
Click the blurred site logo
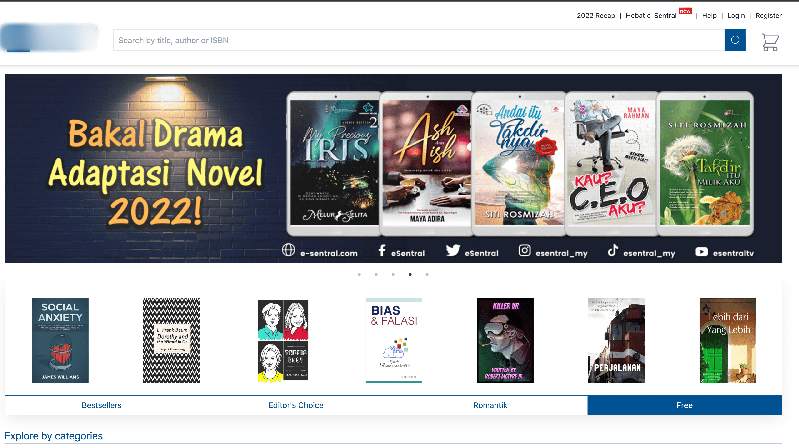[x=49, y=38]
